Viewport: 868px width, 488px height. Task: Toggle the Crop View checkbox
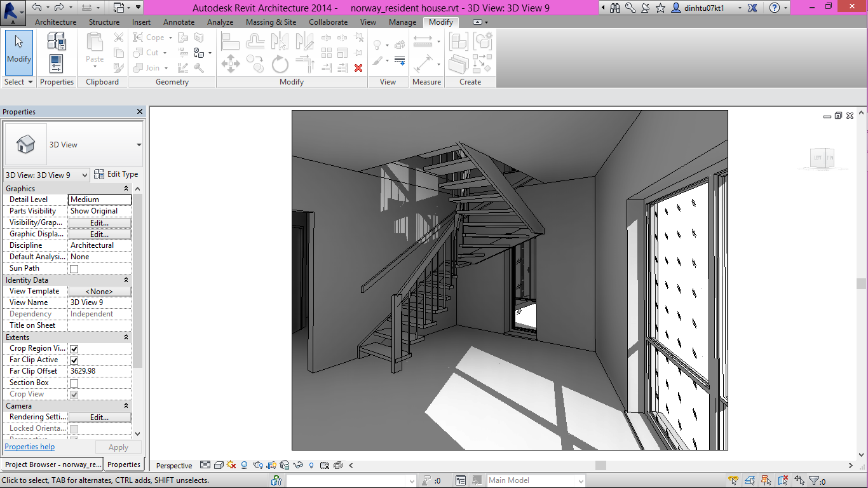[x=74, y=395]
